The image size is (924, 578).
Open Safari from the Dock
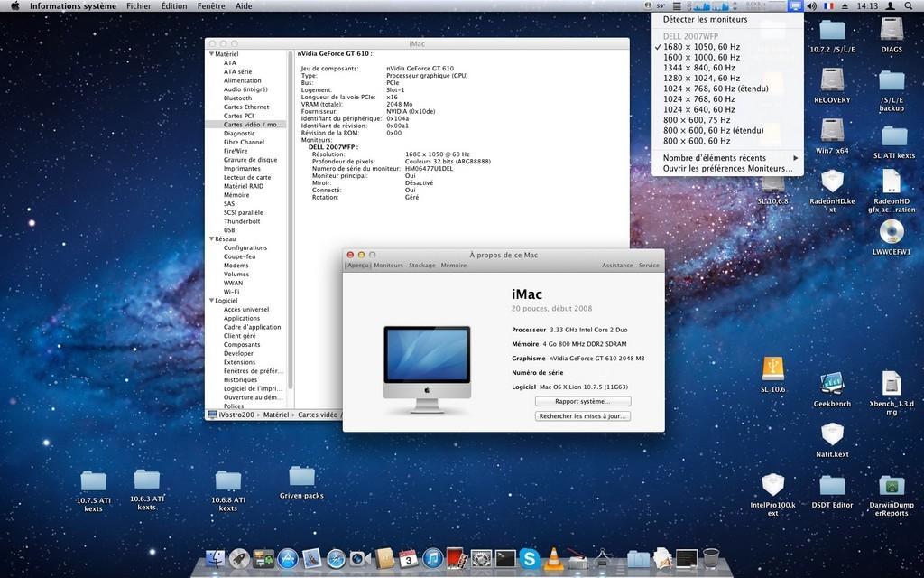[x=337, y=559]
